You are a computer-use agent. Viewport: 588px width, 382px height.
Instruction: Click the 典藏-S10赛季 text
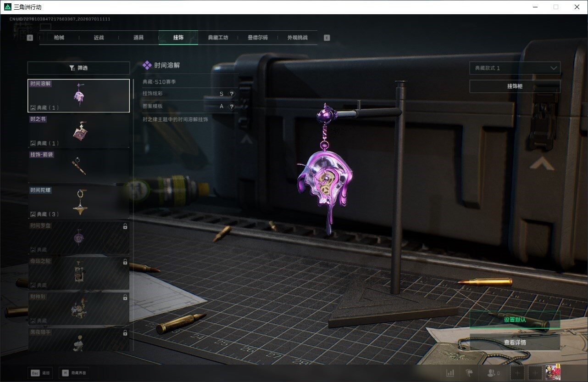159,82
